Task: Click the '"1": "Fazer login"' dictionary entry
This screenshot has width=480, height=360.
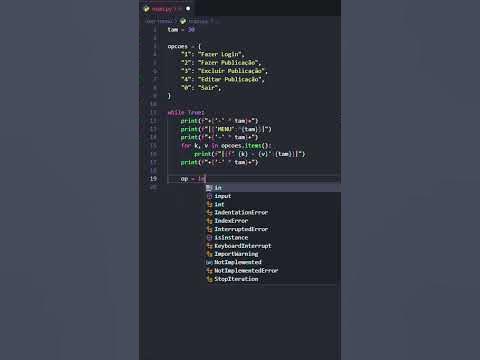Action: click(x=213, y=54)
